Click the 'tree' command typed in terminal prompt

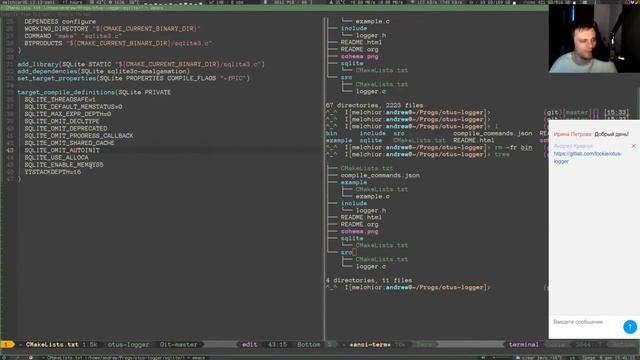pos(502,154)
